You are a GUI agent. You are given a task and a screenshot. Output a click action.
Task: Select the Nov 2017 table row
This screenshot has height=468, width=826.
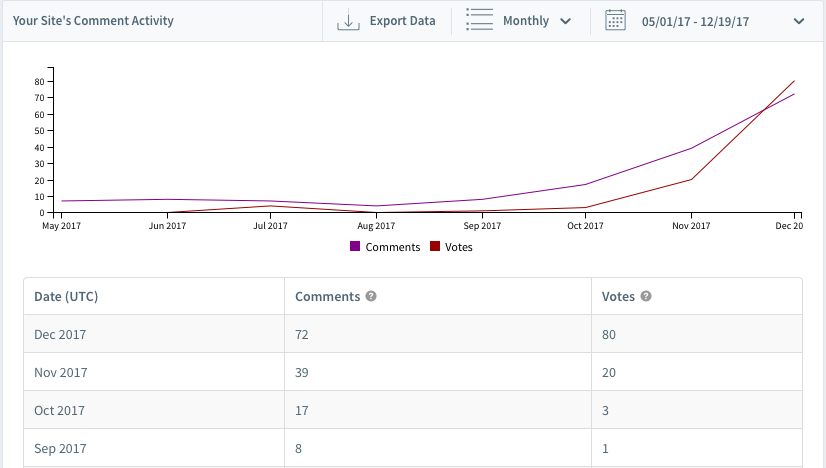[412, 372]
